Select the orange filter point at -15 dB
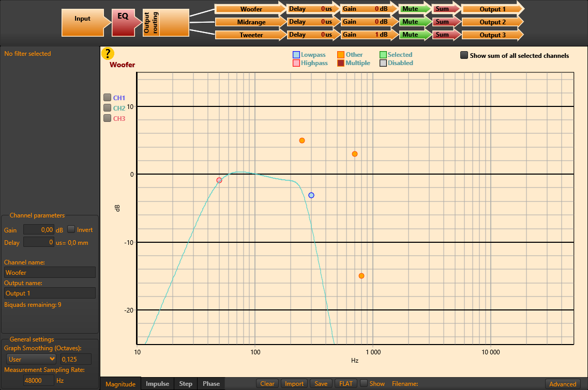The width and height of the screenshot is (588, 390). pos(361,276)
